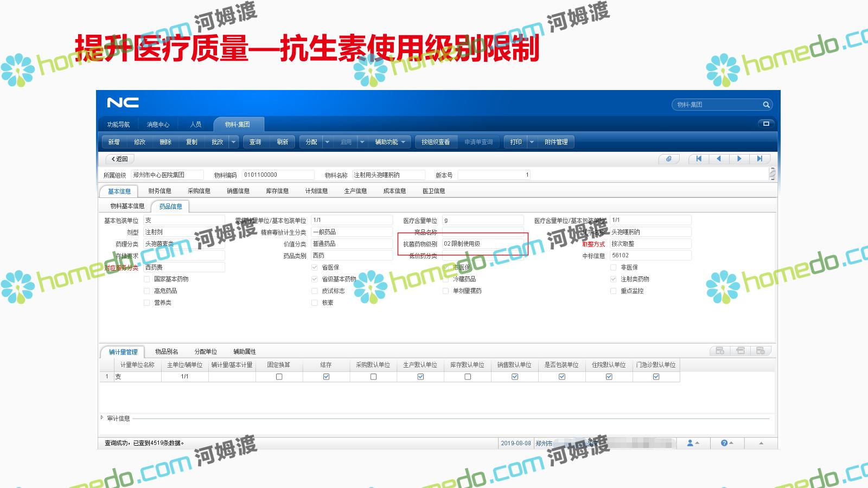Open attachments via the paperclip icon
The width and height of the screenshot is (868, 488).
point(668,159)
